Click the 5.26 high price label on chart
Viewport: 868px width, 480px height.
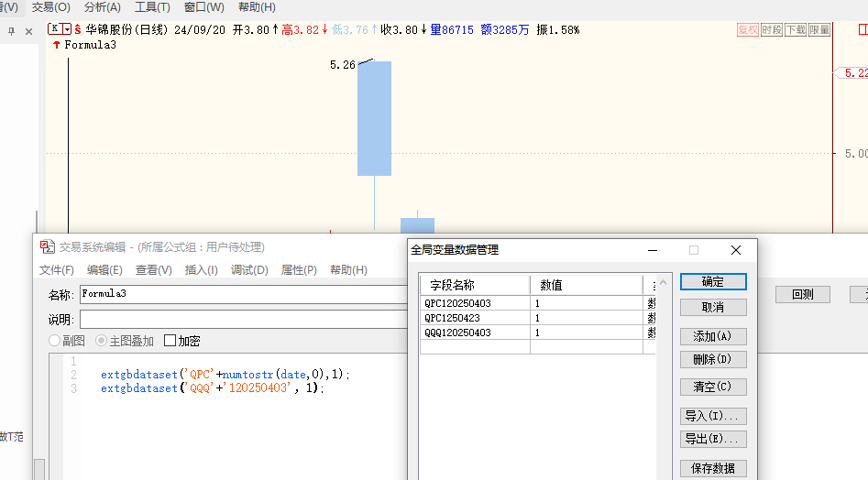point(343,65)
